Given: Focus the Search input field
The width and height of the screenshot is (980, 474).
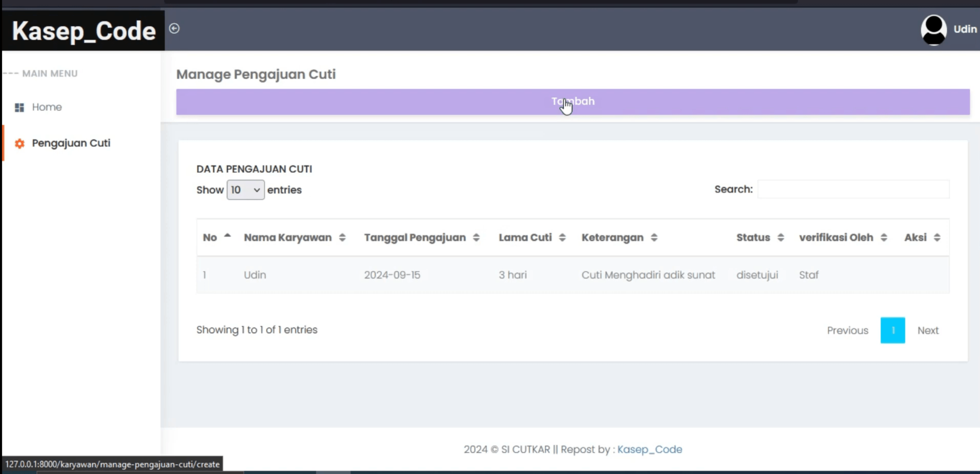Looking at the screenshot, I should 853,189.
